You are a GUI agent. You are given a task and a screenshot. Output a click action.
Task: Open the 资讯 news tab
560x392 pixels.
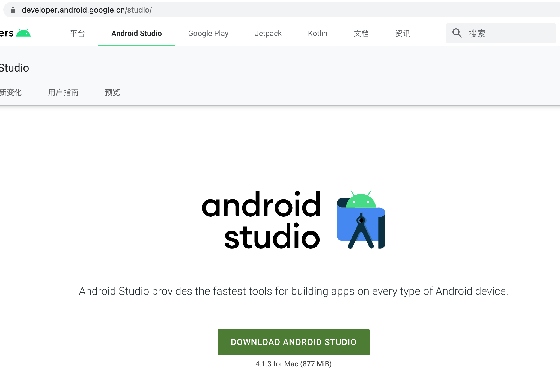403,33
